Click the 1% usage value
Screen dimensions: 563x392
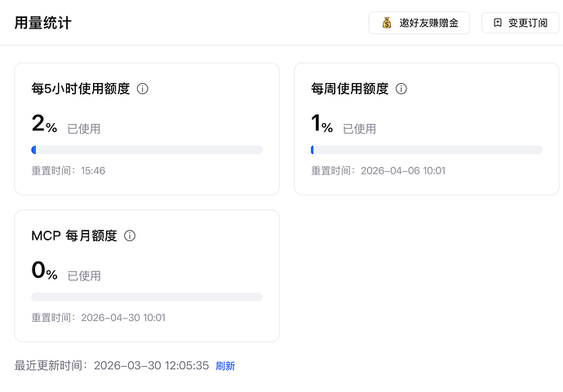click(x=322, y=123)
